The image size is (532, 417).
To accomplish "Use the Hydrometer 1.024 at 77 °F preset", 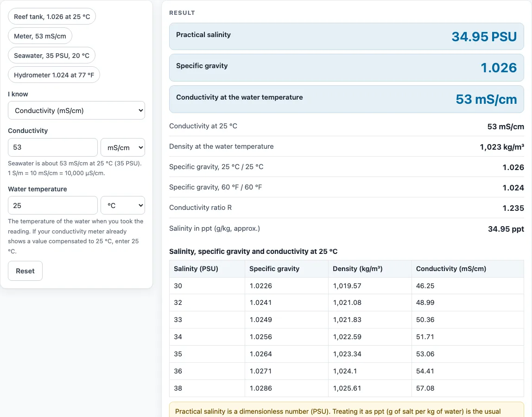I will [x=54, y=75].
